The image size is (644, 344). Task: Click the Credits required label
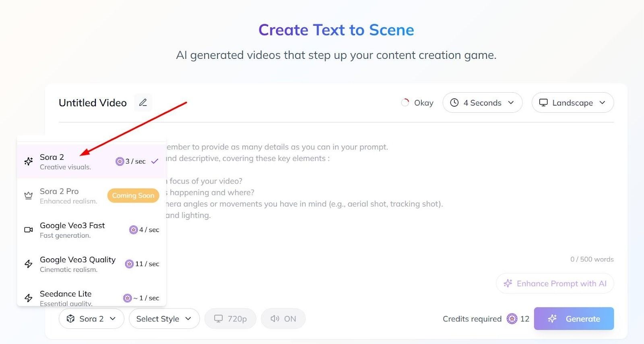coord(472,319)
